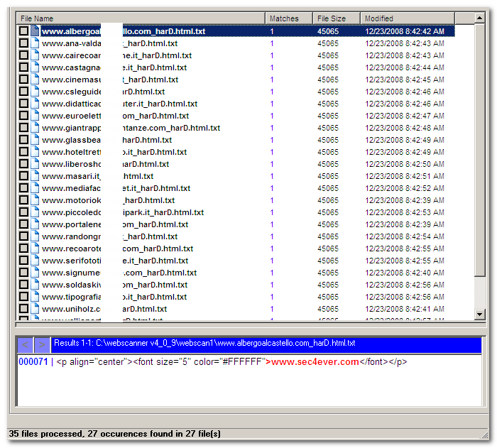Viewport: 497px width, 448px height.
Task: Sort list by File Size column
Action: (335, 18)
